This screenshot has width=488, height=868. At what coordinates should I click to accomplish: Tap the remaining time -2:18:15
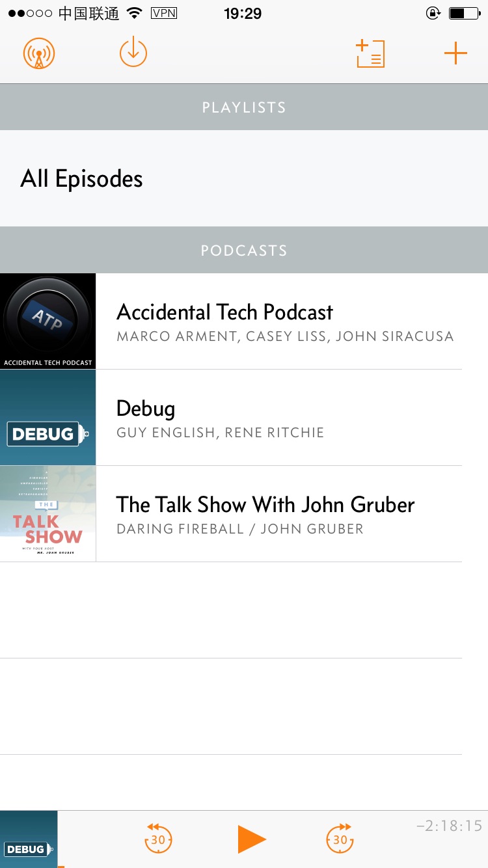(x=449, y=826)
